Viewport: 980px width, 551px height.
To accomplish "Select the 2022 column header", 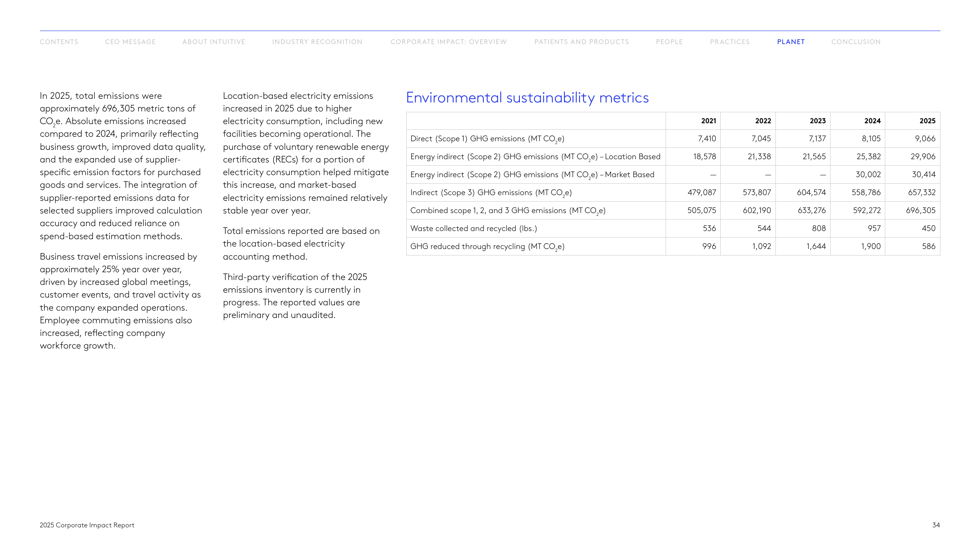I will click(x=763, y=121).
